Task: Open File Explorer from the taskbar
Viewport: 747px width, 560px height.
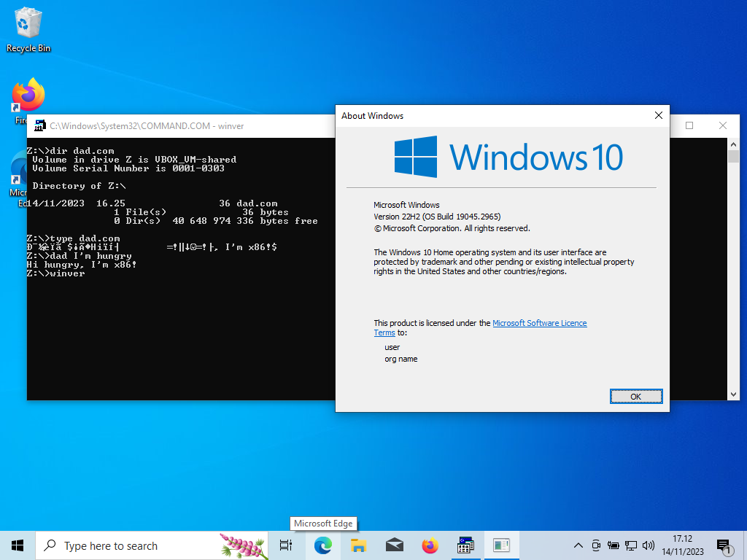Action: pos(358,545)
